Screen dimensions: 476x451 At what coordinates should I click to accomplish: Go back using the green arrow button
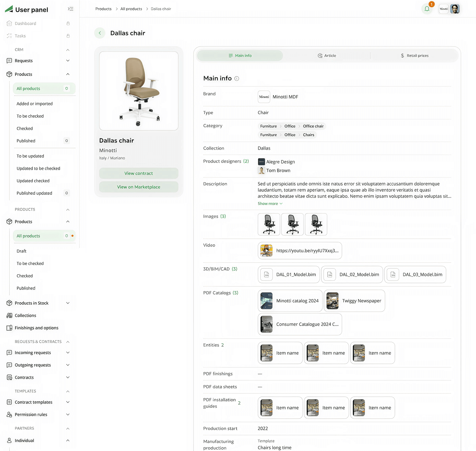click(x=100, y=33)
